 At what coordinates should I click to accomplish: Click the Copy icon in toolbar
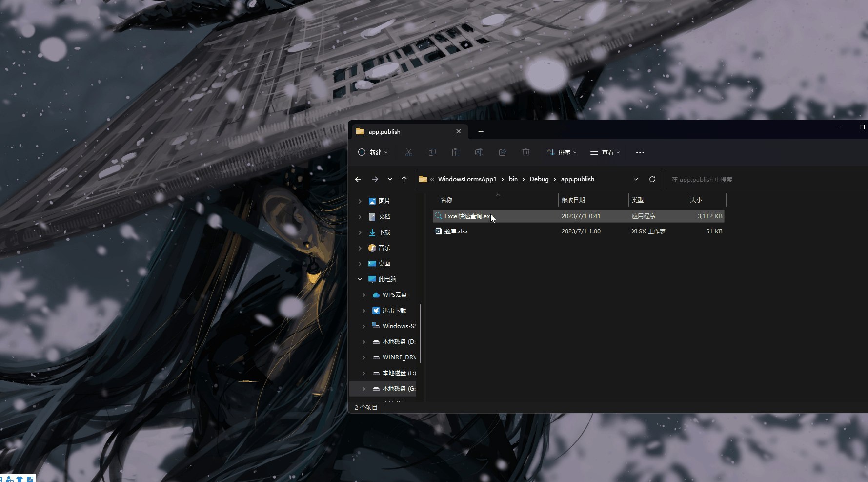[432, 153]
